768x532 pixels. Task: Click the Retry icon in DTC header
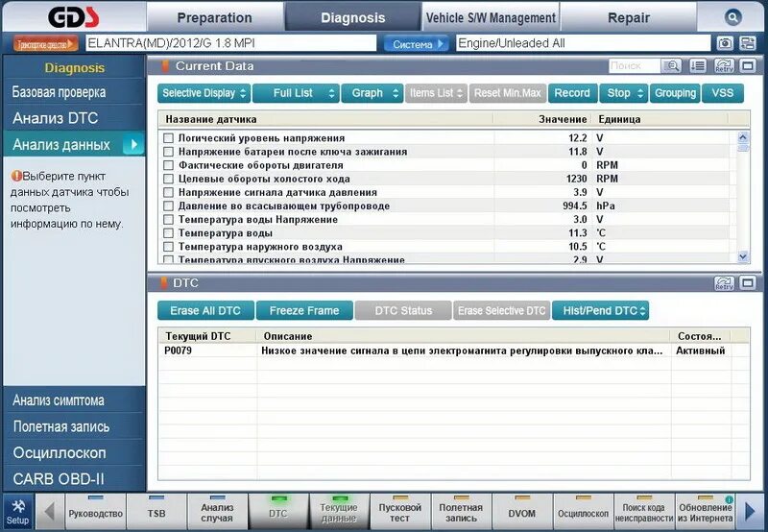[x=724, y=283]
